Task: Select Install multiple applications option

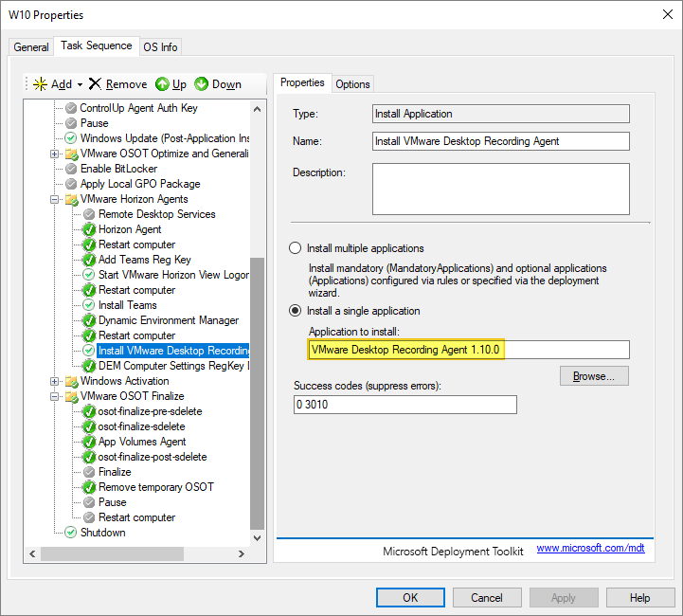Action: point(295,248)
